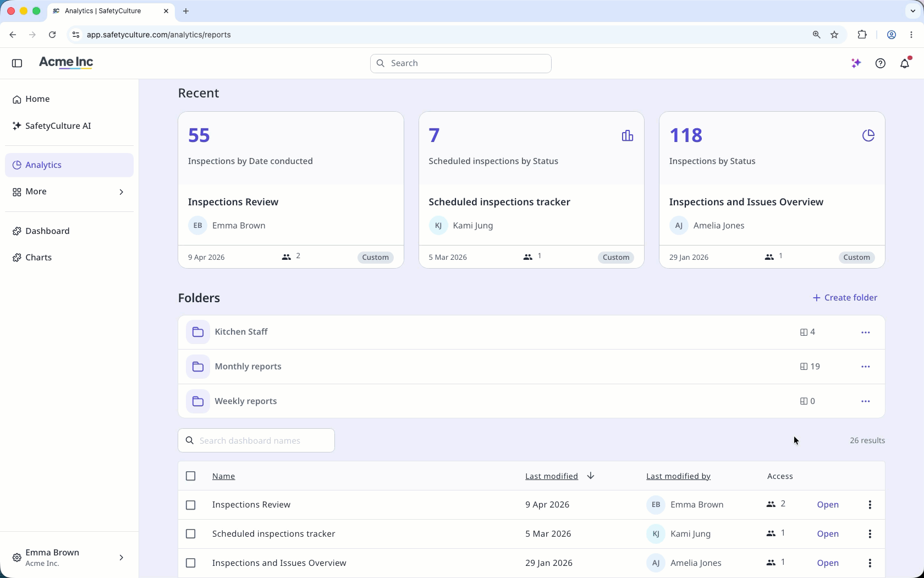
Task: Click the Monthly reports folder icon
Action: click(x=198, y=367)
